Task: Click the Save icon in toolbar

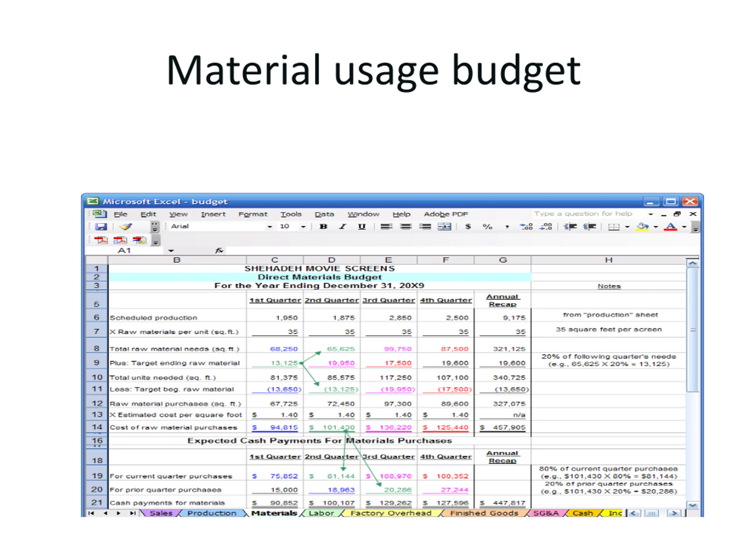Action: coord(101,227)
